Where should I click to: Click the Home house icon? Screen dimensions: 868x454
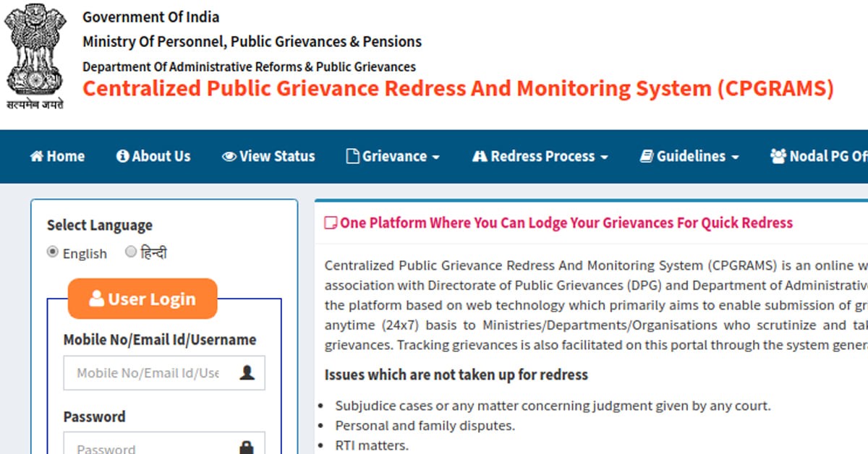click(36, 156)
